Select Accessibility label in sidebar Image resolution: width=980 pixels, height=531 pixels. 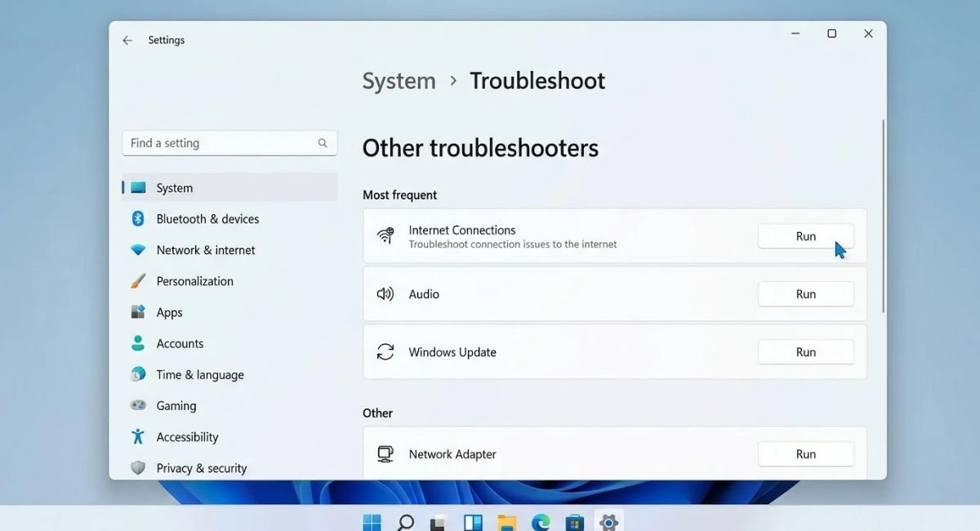click(187, 437)
